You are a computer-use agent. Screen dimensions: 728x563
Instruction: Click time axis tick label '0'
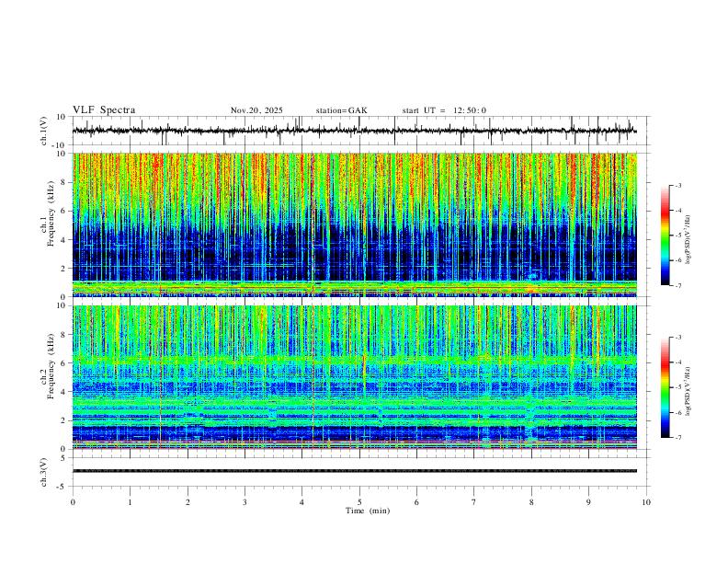[73, 502]
